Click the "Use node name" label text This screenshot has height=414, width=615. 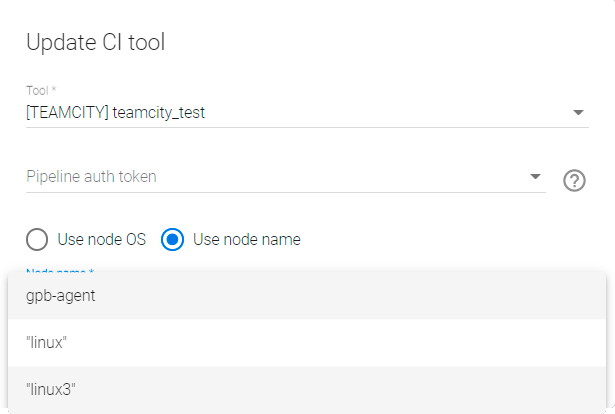[x=246, y=239]
